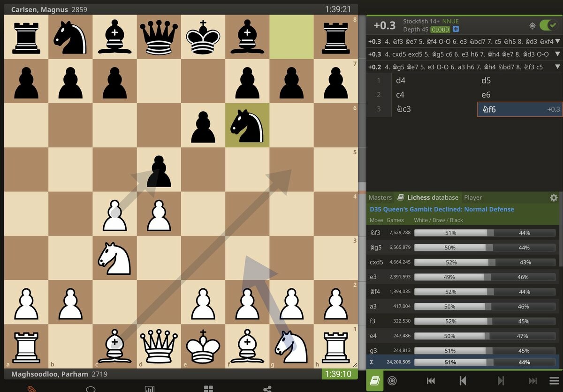Click the orange paperclip icon
The image size is (563, 392).
[30, 390]
